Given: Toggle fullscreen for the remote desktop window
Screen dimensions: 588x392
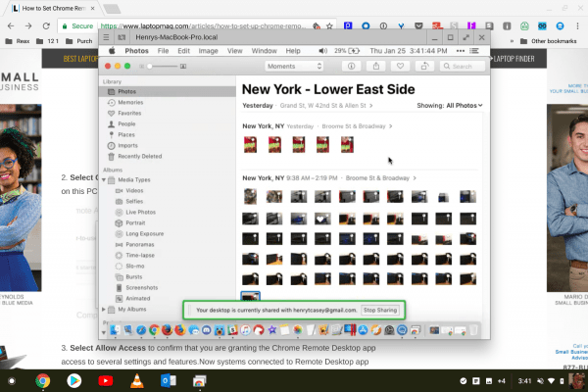Looking at the screenshot, I should (x=465, y=37).
